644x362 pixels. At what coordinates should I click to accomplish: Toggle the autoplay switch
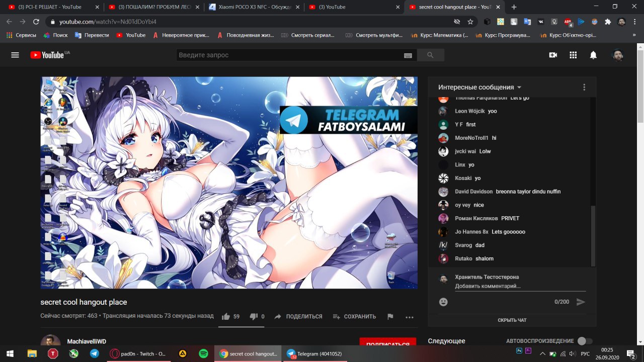pyautogui.click(x=585, y=341)
